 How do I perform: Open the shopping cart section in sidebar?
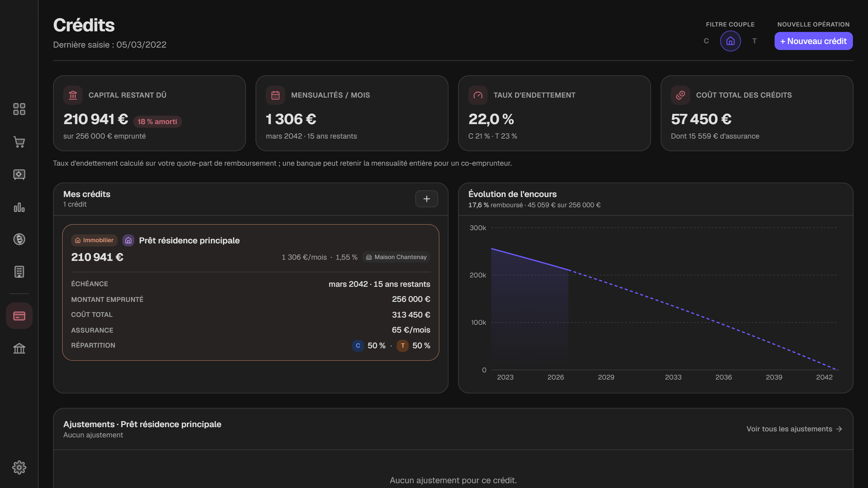(x=19, y=142)
